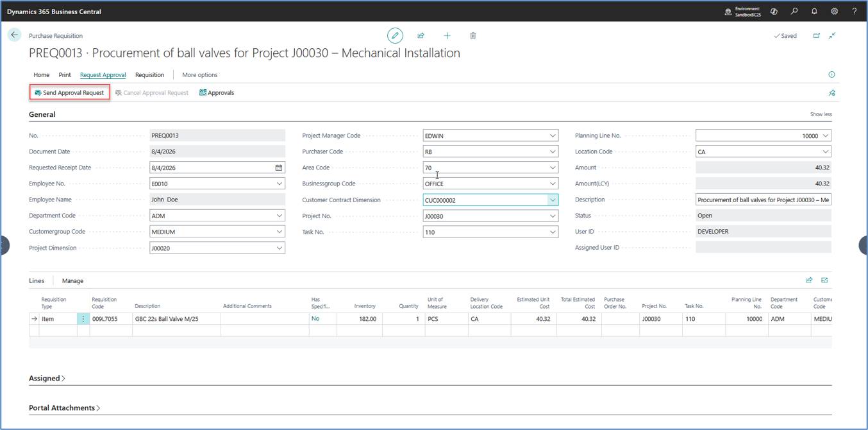Screen dimensions: 868x430
Task: Click Send Approval Request
Action: (x=69, y=92)
